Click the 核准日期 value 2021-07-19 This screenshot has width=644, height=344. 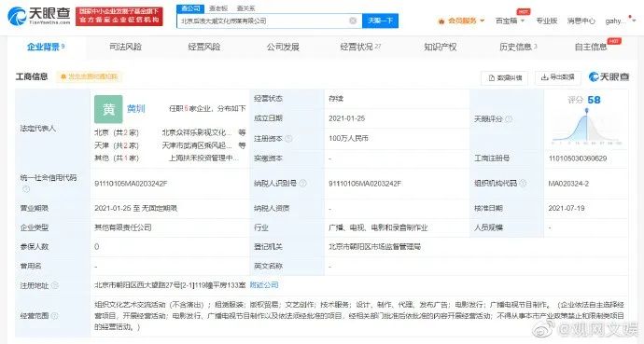[567, 208]
